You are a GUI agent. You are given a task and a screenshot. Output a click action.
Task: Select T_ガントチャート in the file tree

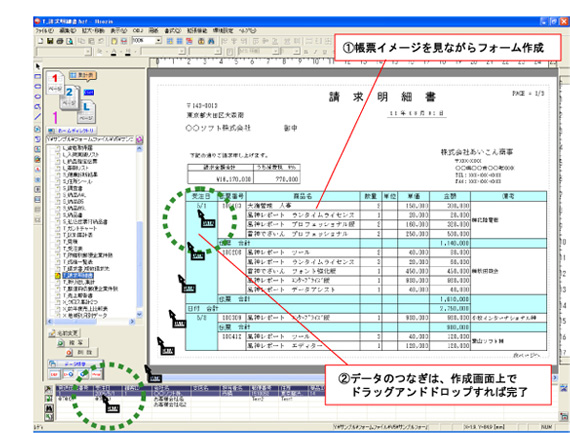[x=80, y=228]
